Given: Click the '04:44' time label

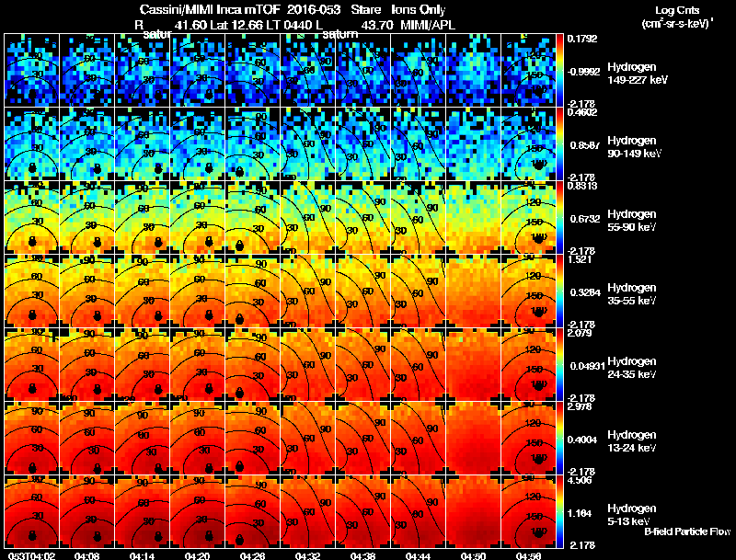Looking at the screenshot, I should pos(418,555).
